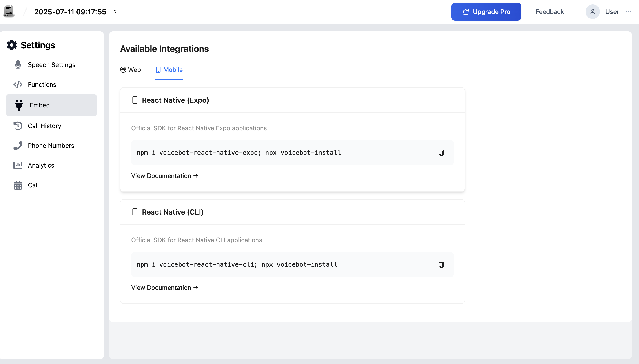Image resolution: width=639 pixels, height=364 pixels.
Task: Click the Upgrade Pro button
Action: pyautogui.click(x=486, y=12)
